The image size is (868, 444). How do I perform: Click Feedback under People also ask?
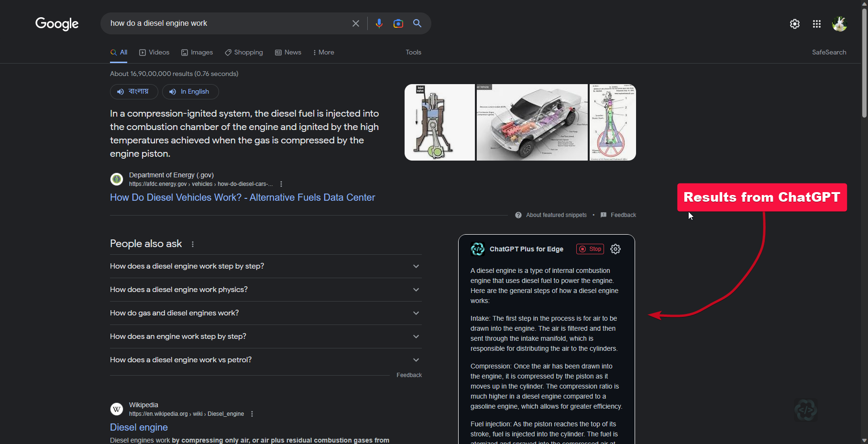pyautogui.click(x=409, y=375)
